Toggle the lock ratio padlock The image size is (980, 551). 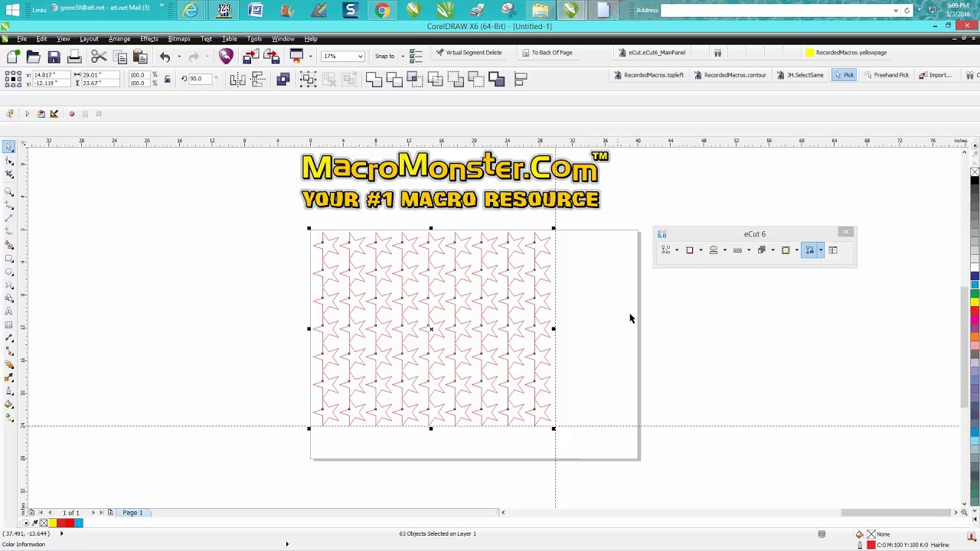(167, 79)
